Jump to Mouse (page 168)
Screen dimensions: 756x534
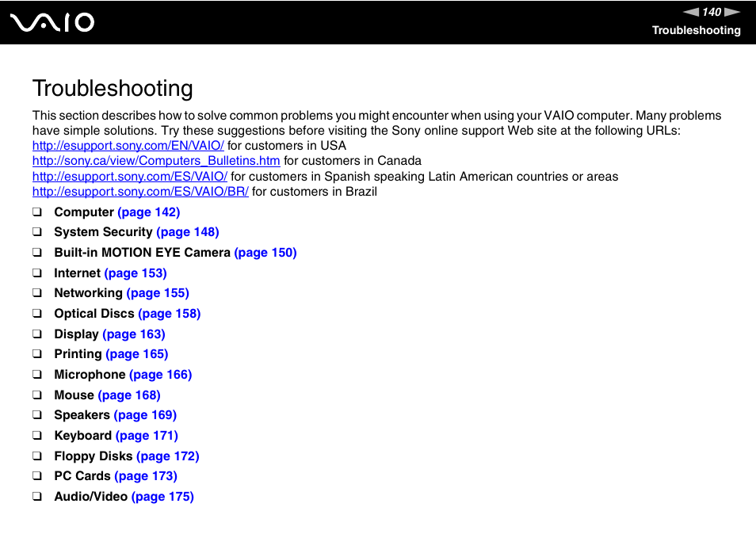pos(129,395)
